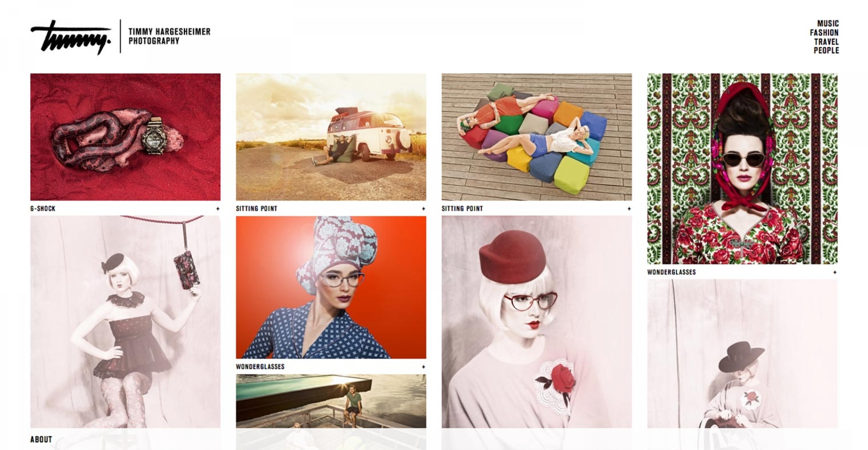Expand the orange Wonderglasses plus icon
The width and height of the screenshot is (868, 450).
[x=423, y=367]
